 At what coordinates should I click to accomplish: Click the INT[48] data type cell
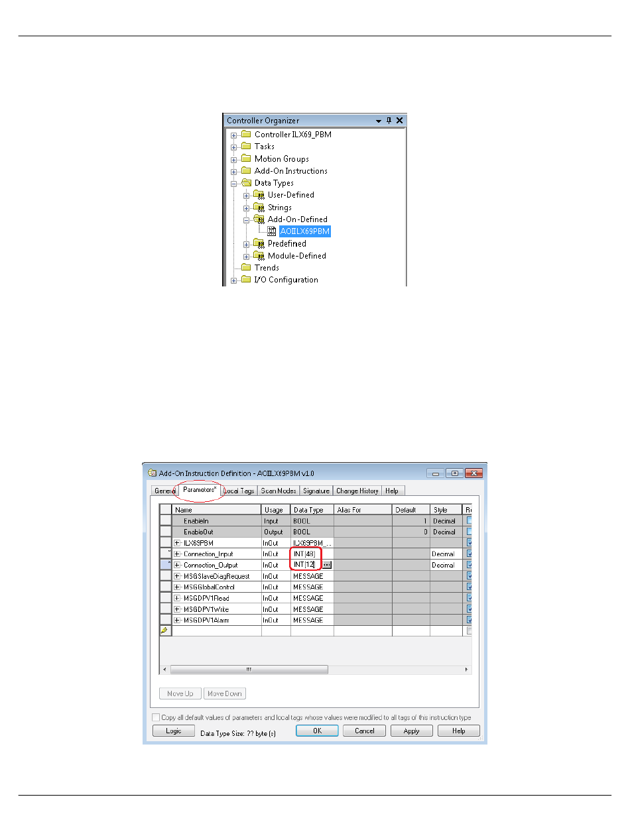[x=312, y=554]
